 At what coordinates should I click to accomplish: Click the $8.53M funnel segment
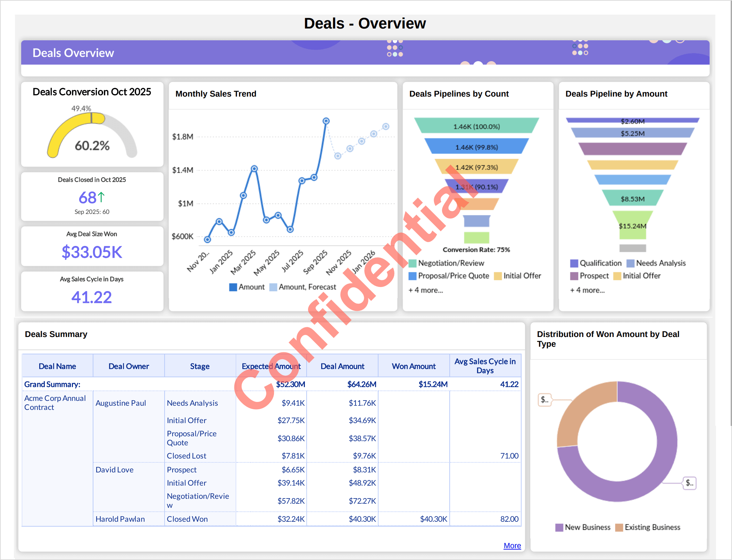pyautogui.click(x=632, y=198)
